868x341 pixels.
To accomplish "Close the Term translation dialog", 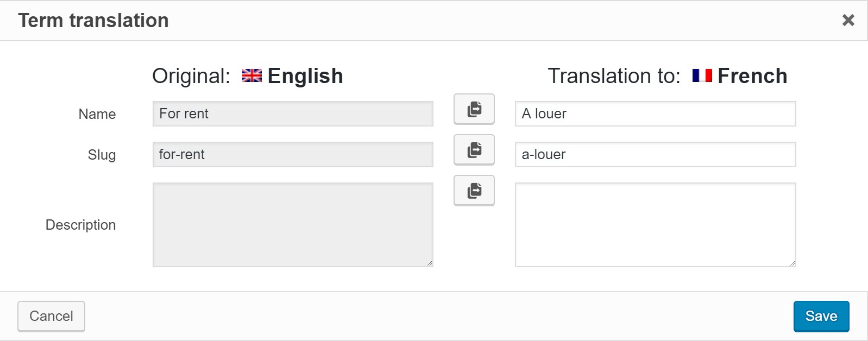I will 848,20.
